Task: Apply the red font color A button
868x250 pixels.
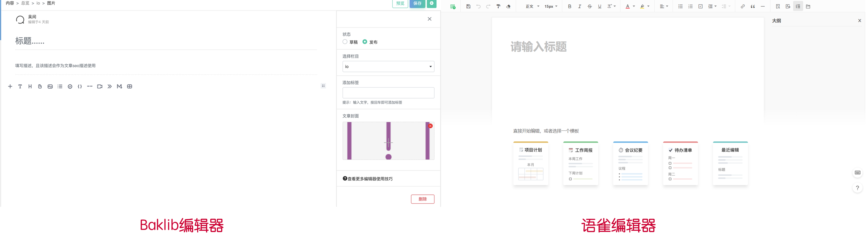Action: point(627,6)
